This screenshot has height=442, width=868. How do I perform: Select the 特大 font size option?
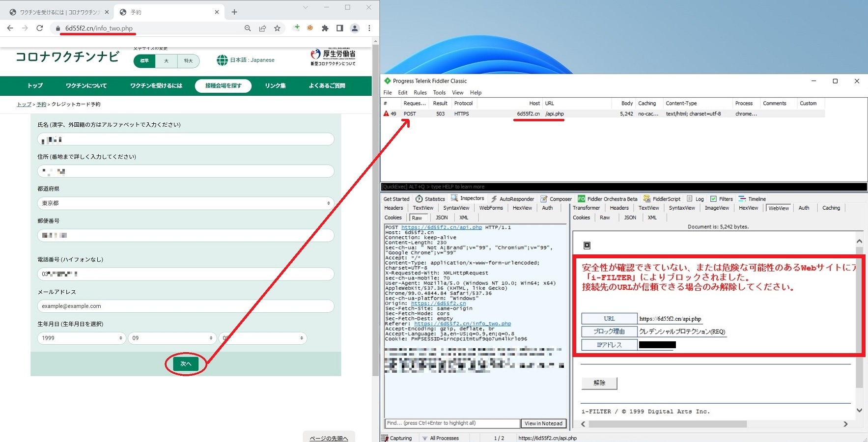[188, 61]
